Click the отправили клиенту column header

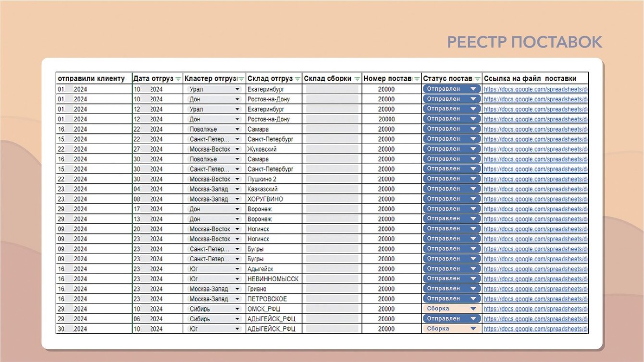point(94,79)
